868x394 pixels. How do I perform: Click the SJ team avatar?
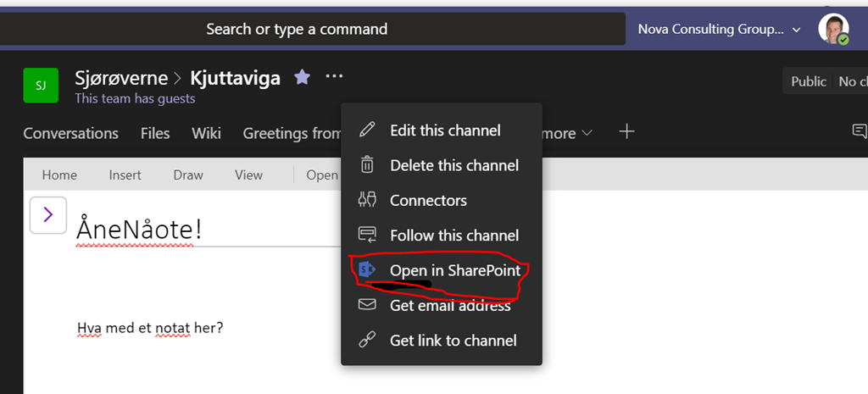pos(41,86)
